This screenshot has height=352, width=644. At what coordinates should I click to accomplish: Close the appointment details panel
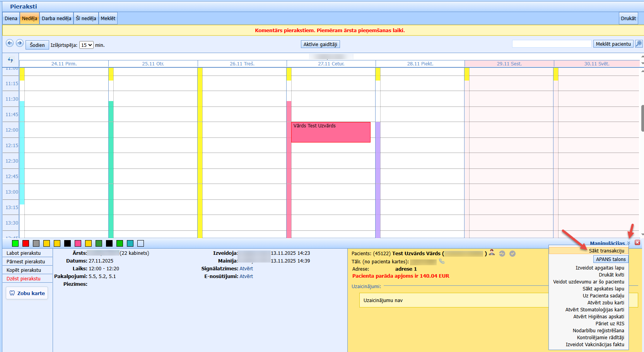point(637,242)
